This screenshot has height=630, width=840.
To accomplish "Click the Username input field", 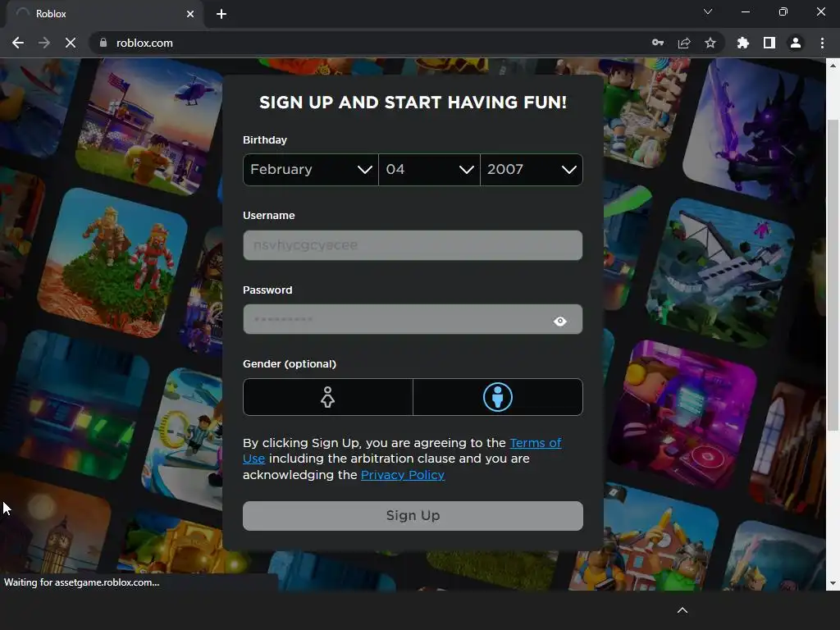I will pyautogui.click(x=413, y=245).
